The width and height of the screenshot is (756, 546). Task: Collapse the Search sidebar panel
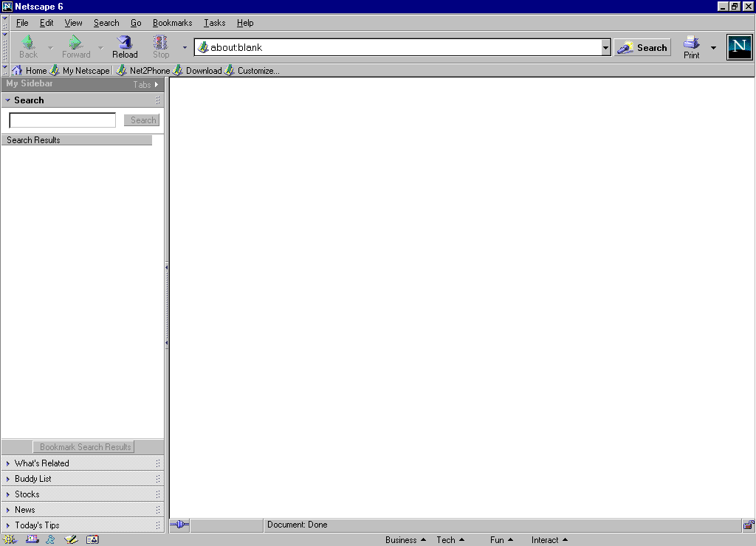(7, 100)
